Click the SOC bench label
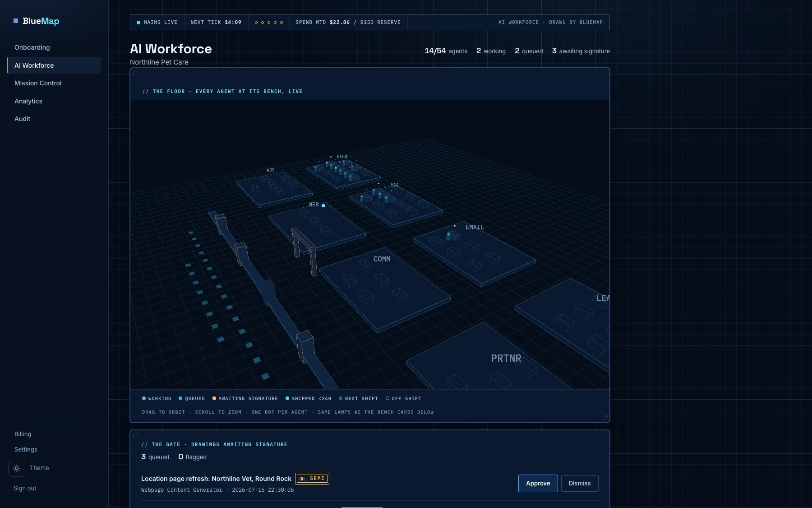Image resolution: width=812 pixels, height=508 pixels. 395,185
